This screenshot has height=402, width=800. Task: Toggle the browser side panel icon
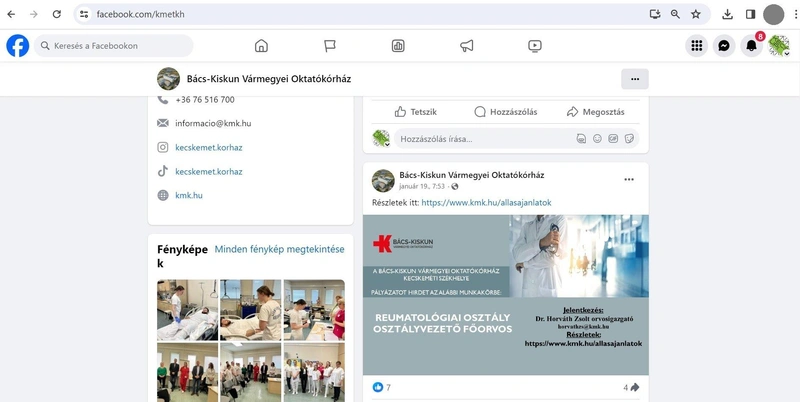pos(750,14)
